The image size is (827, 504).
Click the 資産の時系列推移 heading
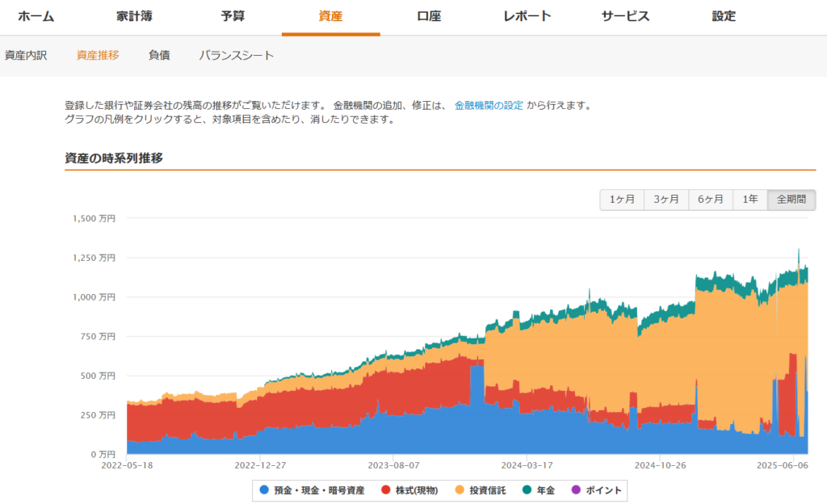[x=113, y=158]
